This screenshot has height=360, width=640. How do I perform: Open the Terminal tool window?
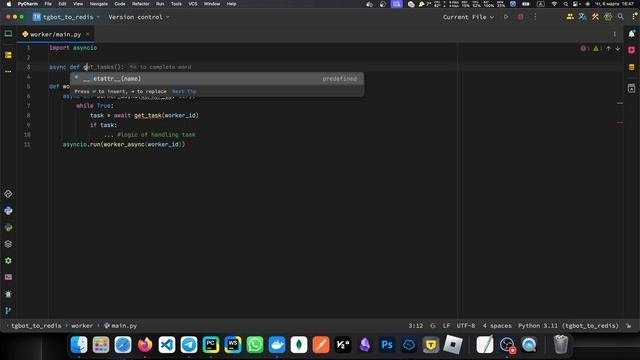coord(8,277)
